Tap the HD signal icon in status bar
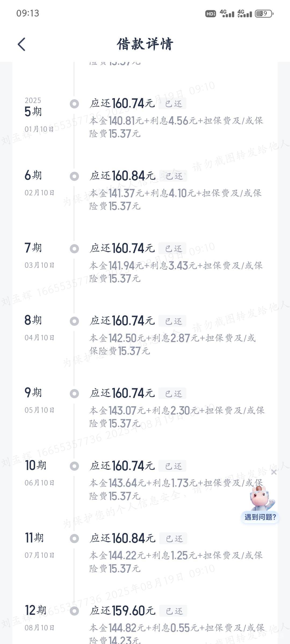Screen dimensions: 290x644 coord(211,14)
